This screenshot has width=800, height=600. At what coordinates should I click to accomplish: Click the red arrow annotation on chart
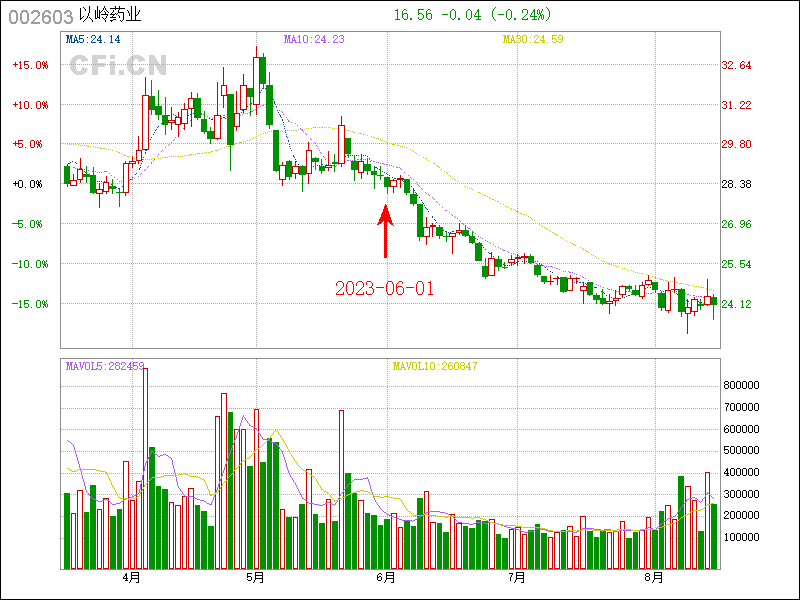point(385,231)
